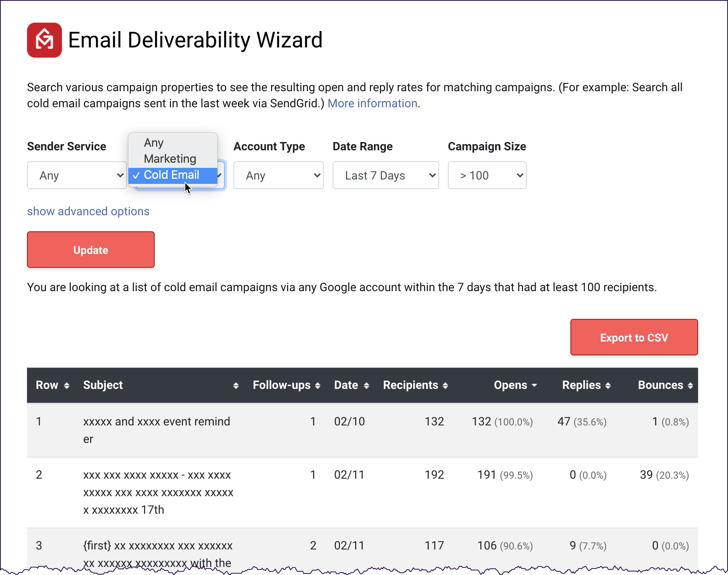Click recipients value 117

[x=434, y=546]
